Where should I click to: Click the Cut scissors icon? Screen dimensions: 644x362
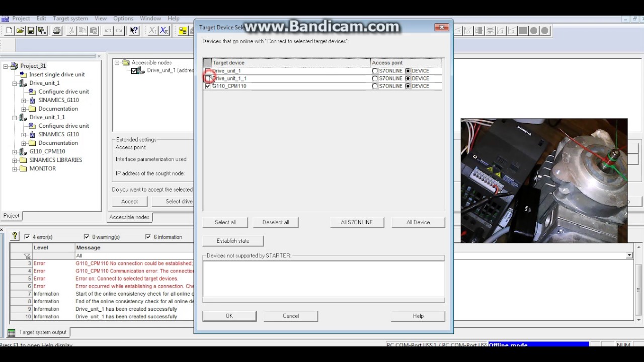coord(71,31)
